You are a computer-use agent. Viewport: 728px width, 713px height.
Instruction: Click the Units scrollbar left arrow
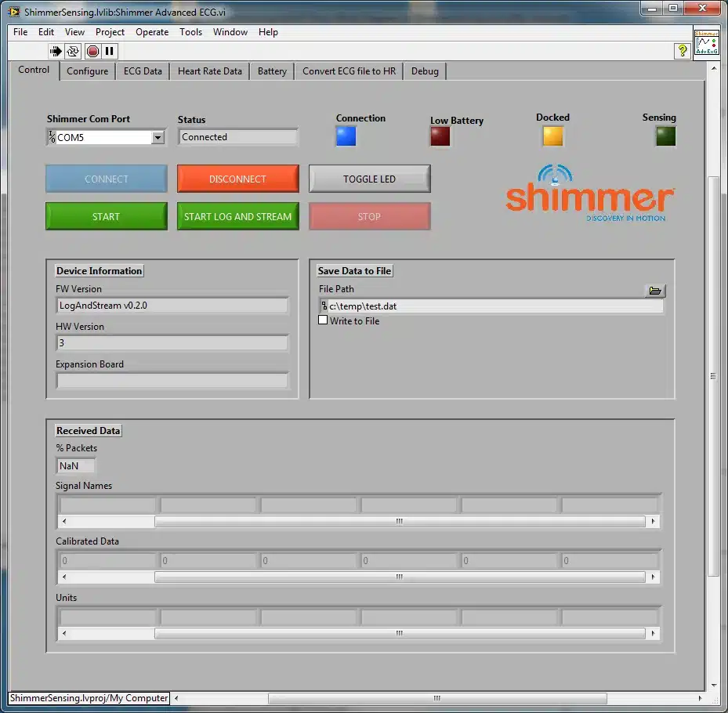point(64,633)
